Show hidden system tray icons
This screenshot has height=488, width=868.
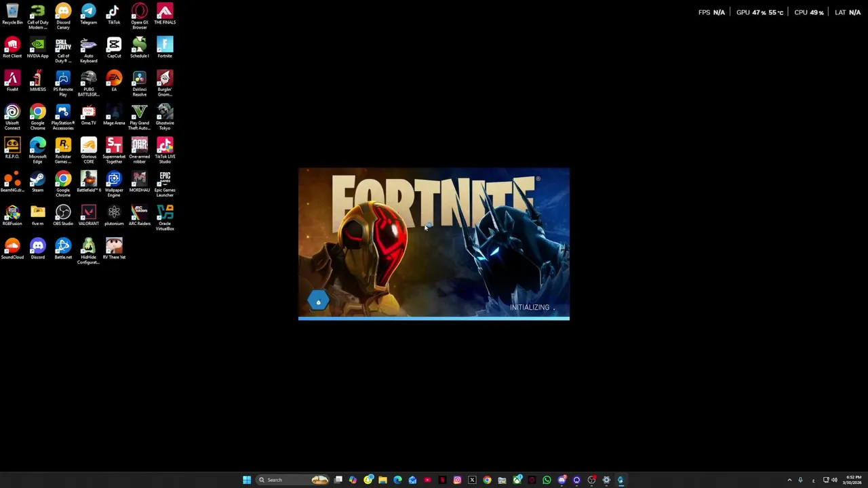(x=789, y=480)
